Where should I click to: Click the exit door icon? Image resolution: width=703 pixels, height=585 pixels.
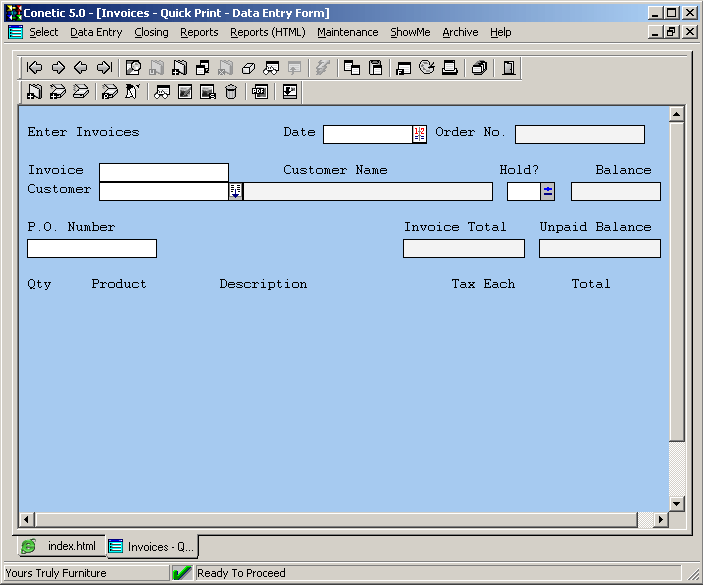click(x=509, y=68)
